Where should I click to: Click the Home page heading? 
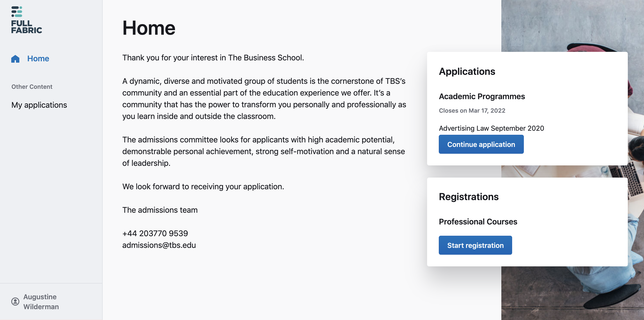tap(149, 28)
